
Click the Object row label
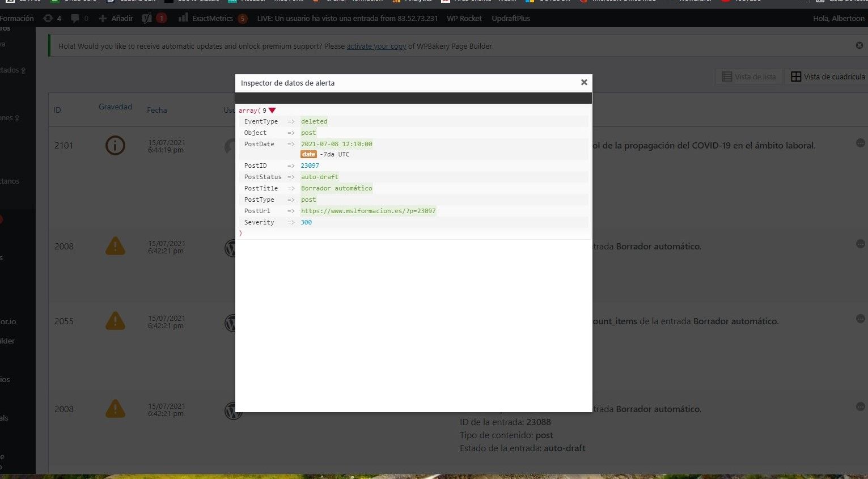coord(255,133)
